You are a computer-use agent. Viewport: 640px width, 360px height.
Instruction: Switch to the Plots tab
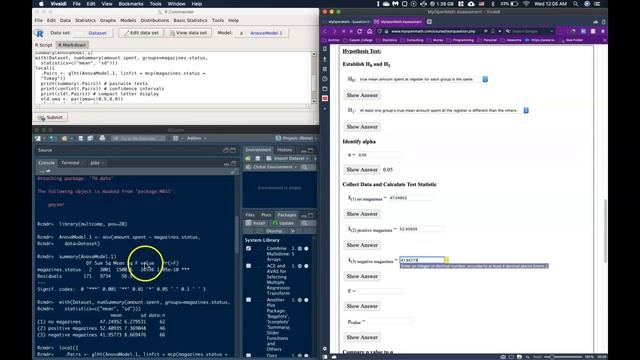click(x=266, y=215)
